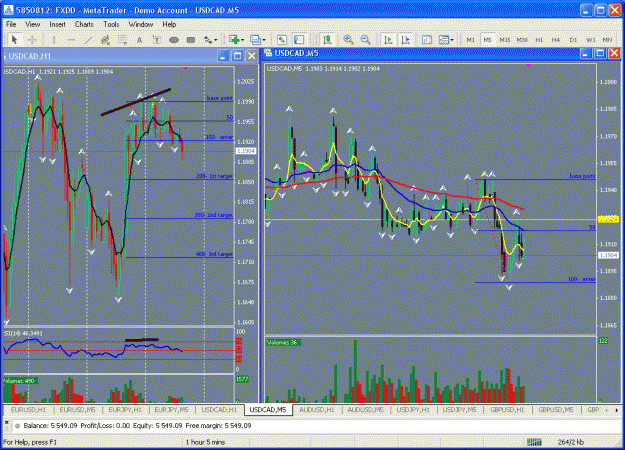Switch to the AUDUSD,H1 chart tab
Image resolution: width=625 pixels, height=450 pixels.
click(316, 409)
